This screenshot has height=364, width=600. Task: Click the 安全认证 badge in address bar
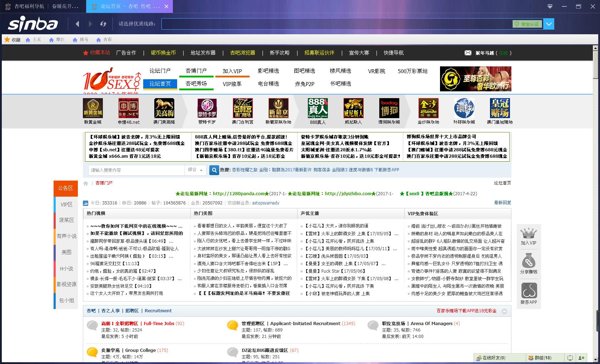(527, 24)
